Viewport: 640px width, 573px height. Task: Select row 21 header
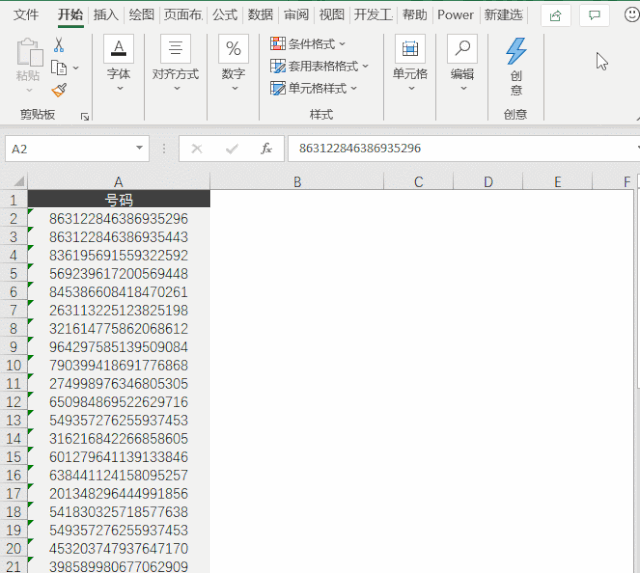coord(13,566)
